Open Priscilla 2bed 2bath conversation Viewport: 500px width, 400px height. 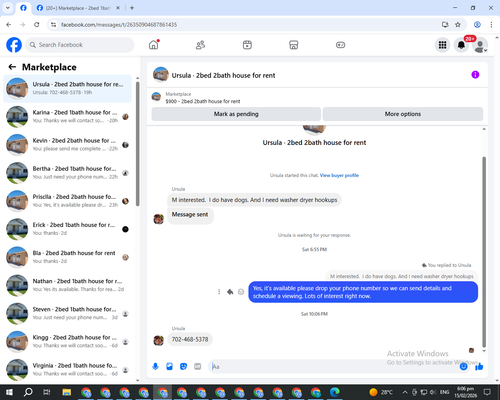[x=67, y=201]
